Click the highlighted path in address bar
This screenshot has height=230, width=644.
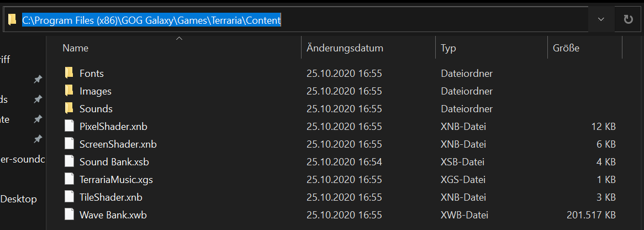[151, 20]
